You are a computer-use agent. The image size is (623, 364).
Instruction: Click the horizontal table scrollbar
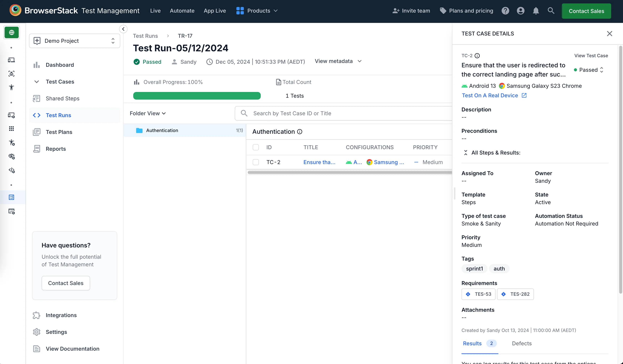[x=349, y=172]
